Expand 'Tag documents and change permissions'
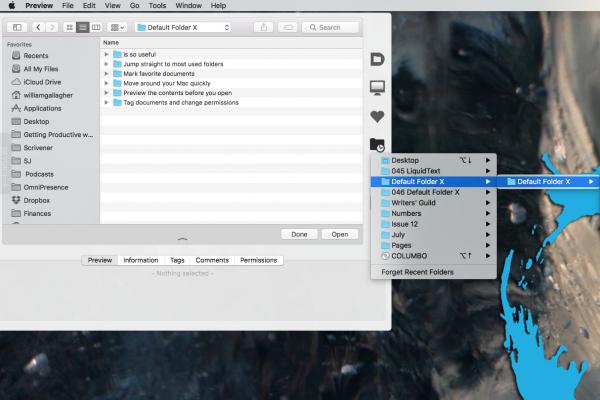 tap(106, 103)
